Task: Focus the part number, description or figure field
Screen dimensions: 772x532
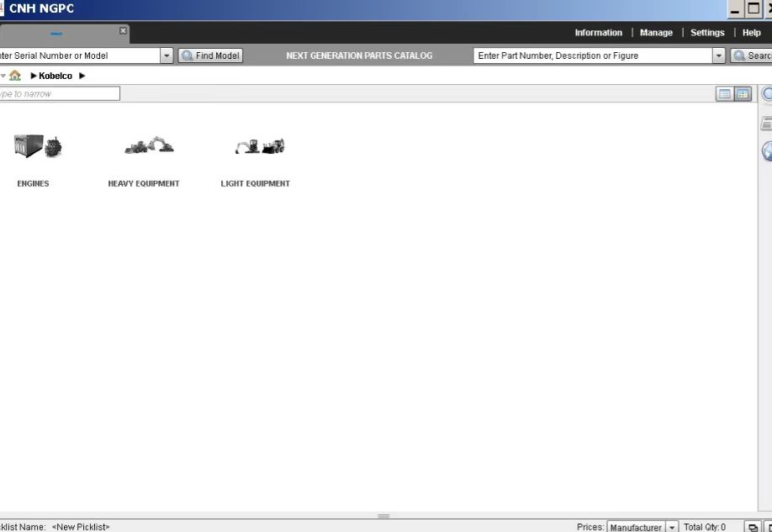Action: pos(593,55)
